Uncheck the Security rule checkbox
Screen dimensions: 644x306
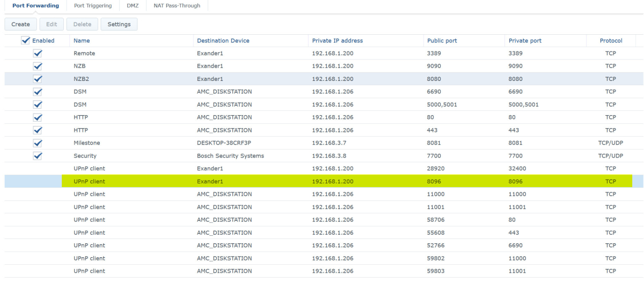(38, 156)
